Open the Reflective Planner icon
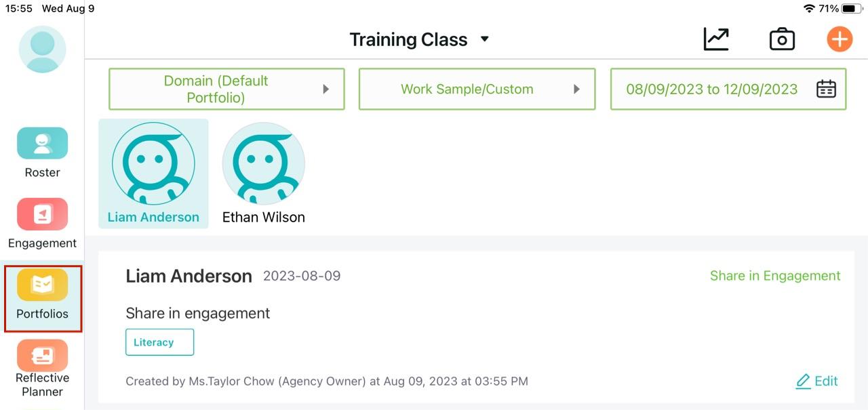 [42, 355]
